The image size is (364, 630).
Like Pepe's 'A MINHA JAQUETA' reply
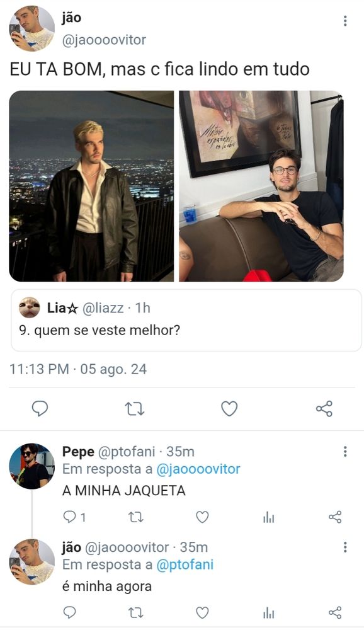pos(201,517)
